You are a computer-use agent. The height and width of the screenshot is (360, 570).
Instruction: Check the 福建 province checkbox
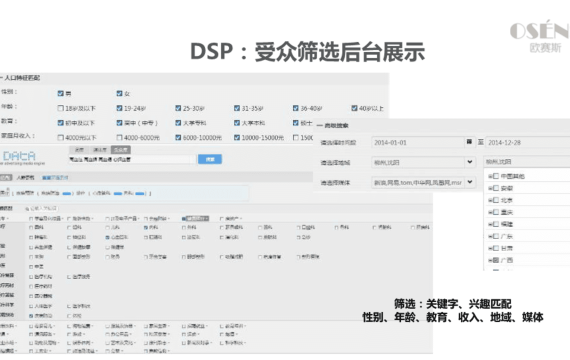click(x=495, y=224)
